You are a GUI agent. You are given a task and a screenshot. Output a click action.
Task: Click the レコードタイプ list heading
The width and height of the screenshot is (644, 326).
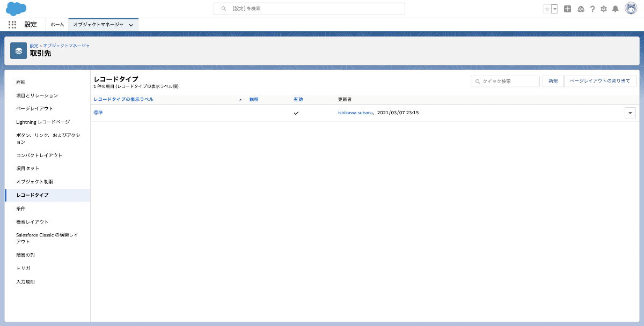point(116,79)
